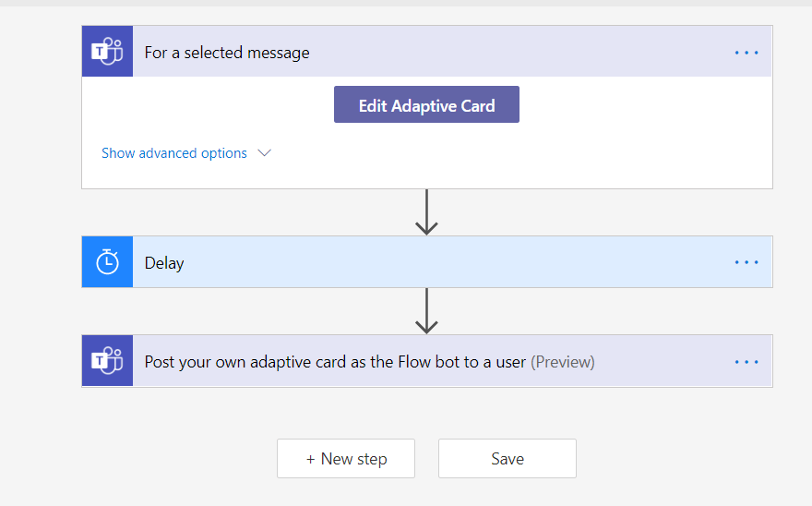Open the trigger card's ellipsis menu
Viewport: 812px width, 506px height.
click(x=746, y=53)
